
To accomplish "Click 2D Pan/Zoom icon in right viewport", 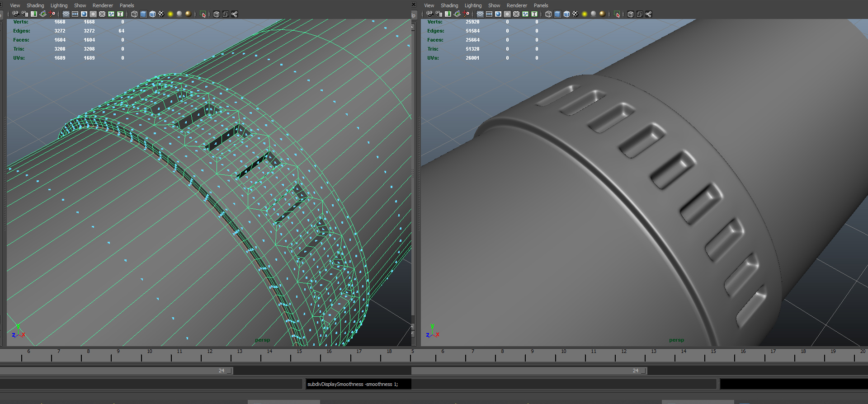I will click(466, 14).
